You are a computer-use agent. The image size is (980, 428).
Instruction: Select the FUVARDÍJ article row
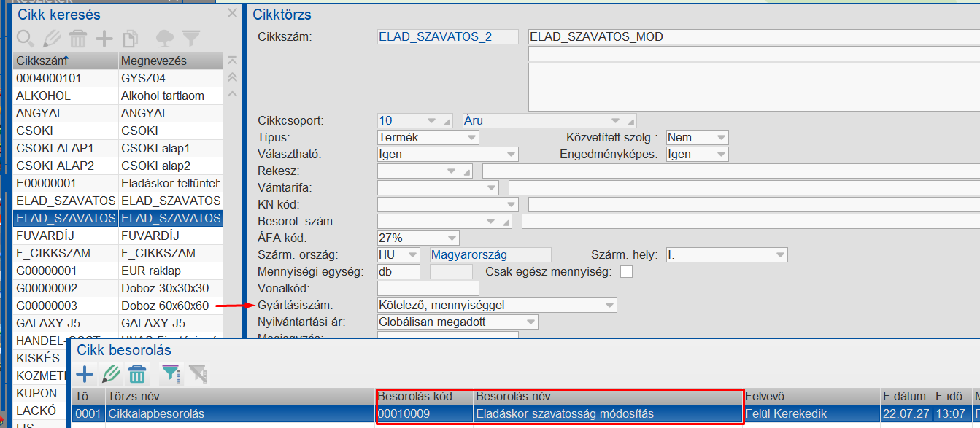click(x=118, y=236)
